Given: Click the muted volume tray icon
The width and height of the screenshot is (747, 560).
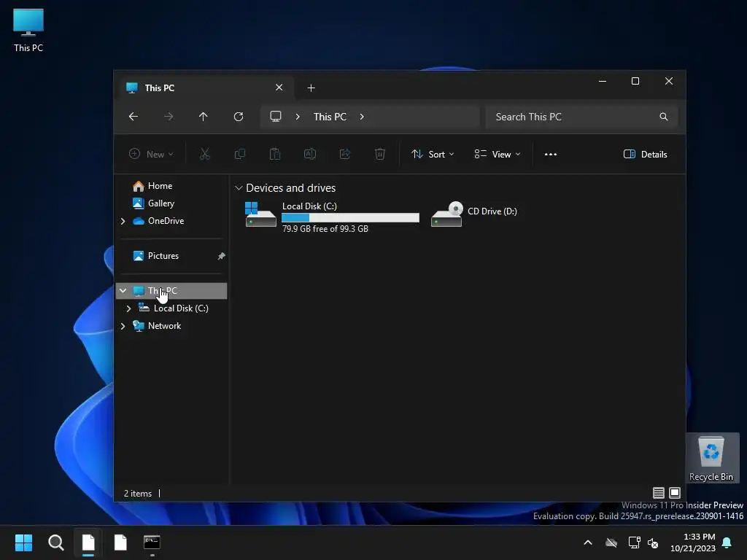Looking at the screenshot, I should (x=653, y=542).
